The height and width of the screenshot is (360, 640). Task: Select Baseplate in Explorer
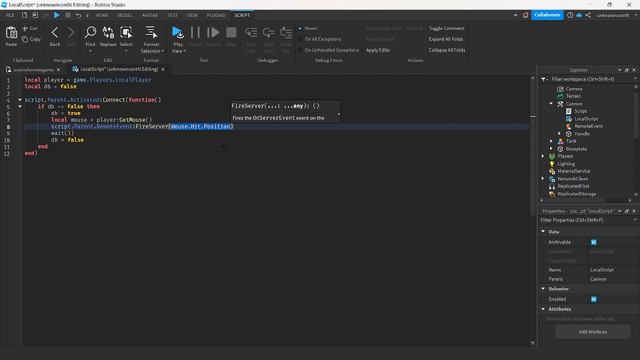(x=576, y=149)
